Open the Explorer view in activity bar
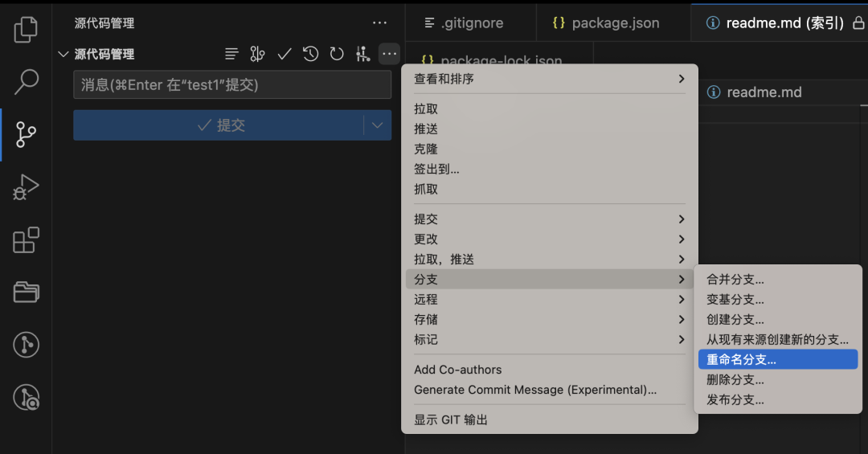Screen dimensions: 868x454 (x=26, y=30)
